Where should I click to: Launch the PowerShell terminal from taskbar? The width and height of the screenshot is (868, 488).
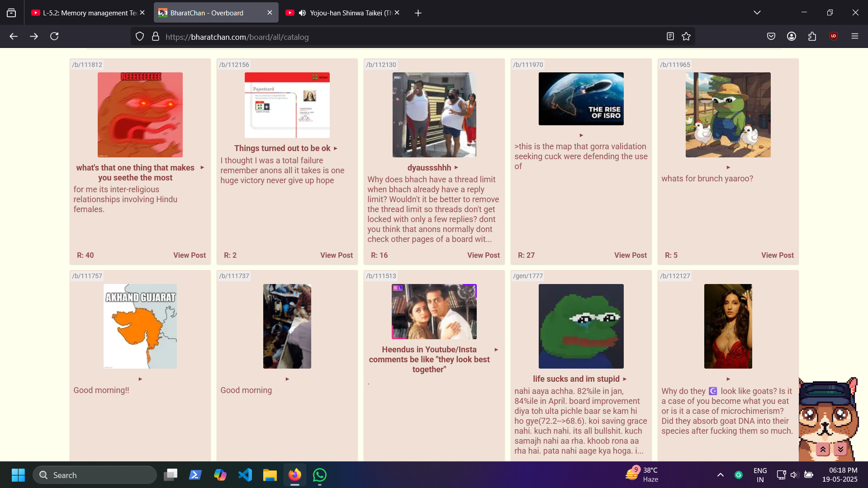click(195, 475)
